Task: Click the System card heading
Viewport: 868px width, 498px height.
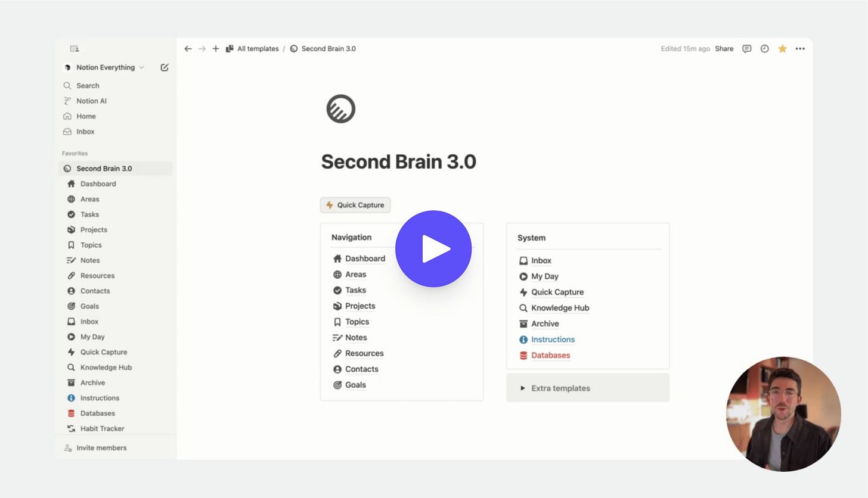Action: tap(531, 238)
